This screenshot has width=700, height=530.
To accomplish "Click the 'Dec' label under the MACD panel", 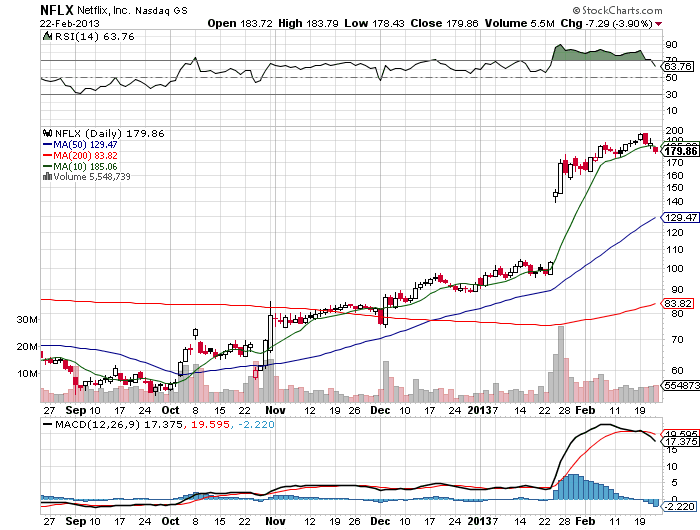I will 381,521.
